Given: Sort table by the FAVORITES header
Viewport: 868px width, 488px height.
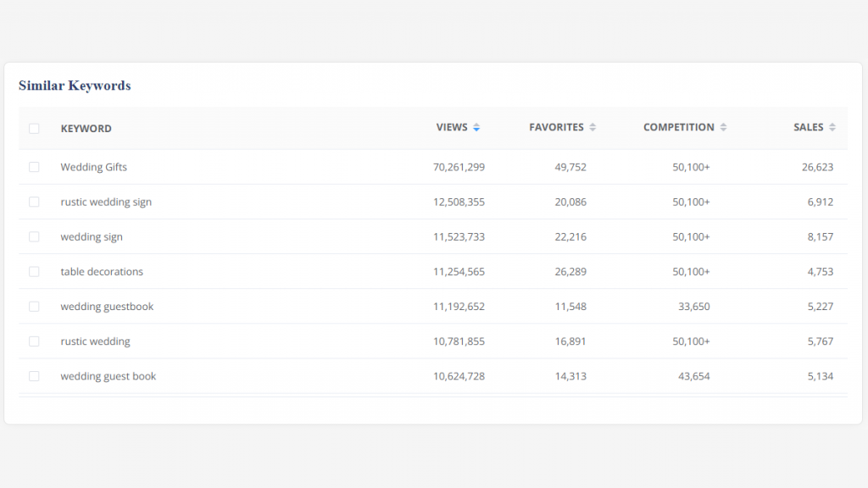Looking at the screenshot, I should point(556,127).
